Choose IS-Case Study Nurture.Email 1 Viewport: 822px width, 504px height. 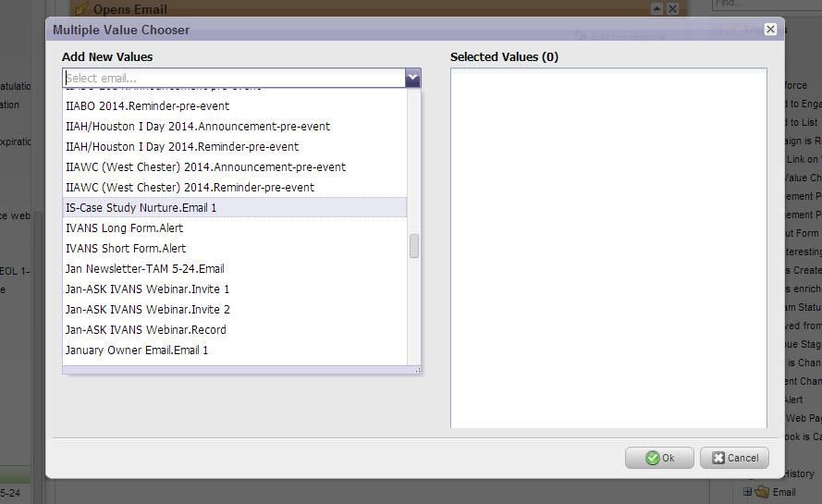(x=141, y=208)
